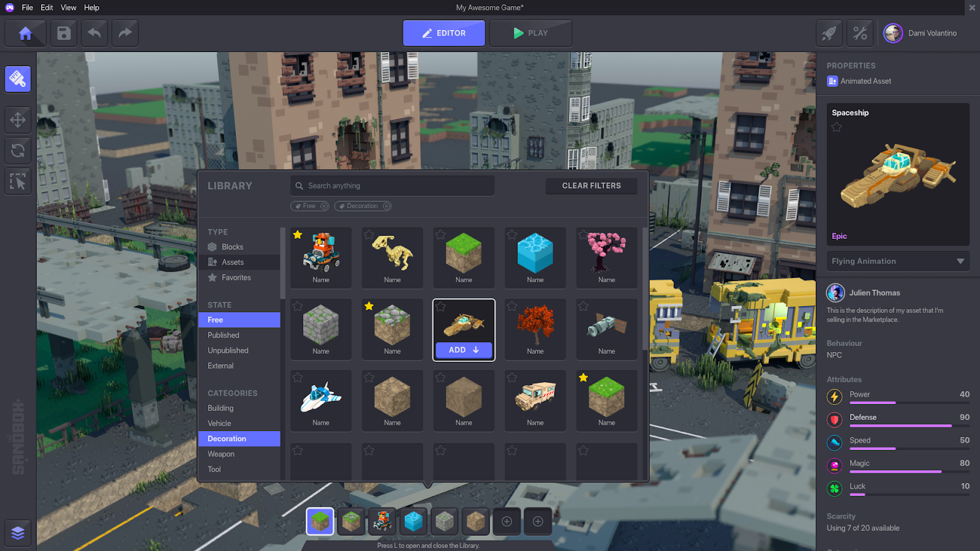
Task: Favorite the Spaceship asset in the Properties panel
Action: 837,127
